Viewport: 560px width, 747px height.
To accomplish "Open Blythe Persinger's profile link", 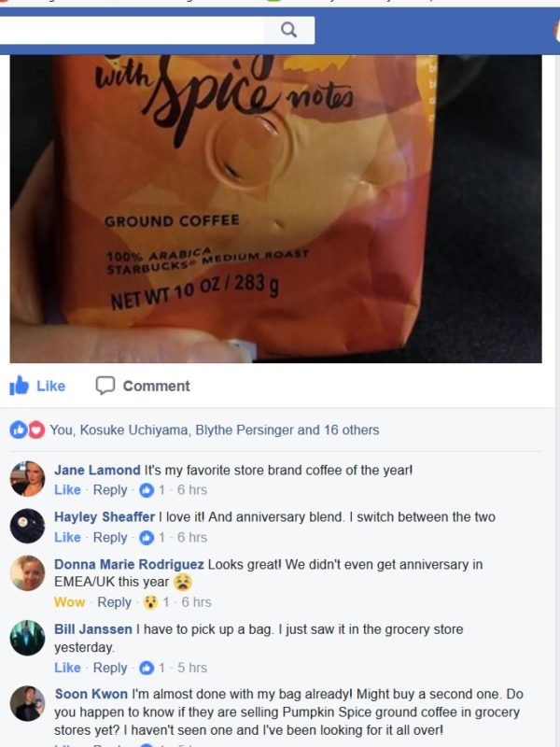I will pyautogui.click(x=245, y=430).
